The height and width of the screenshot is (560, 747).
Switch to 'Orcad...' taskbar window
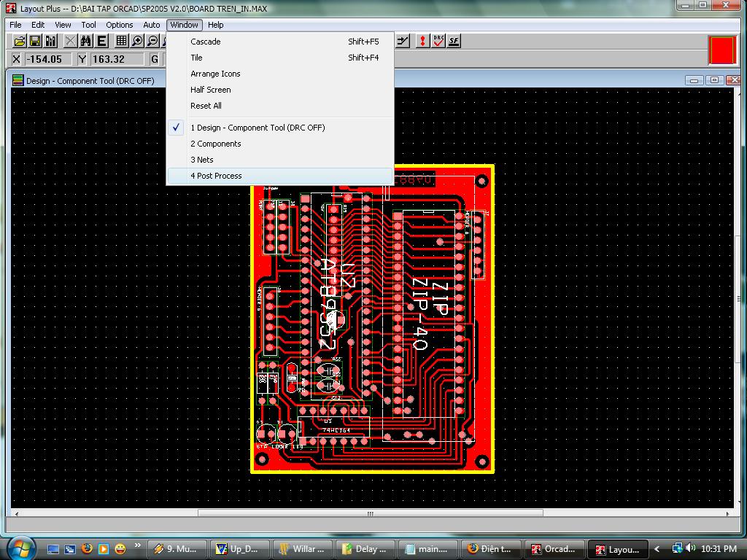[x=554, y=549]
